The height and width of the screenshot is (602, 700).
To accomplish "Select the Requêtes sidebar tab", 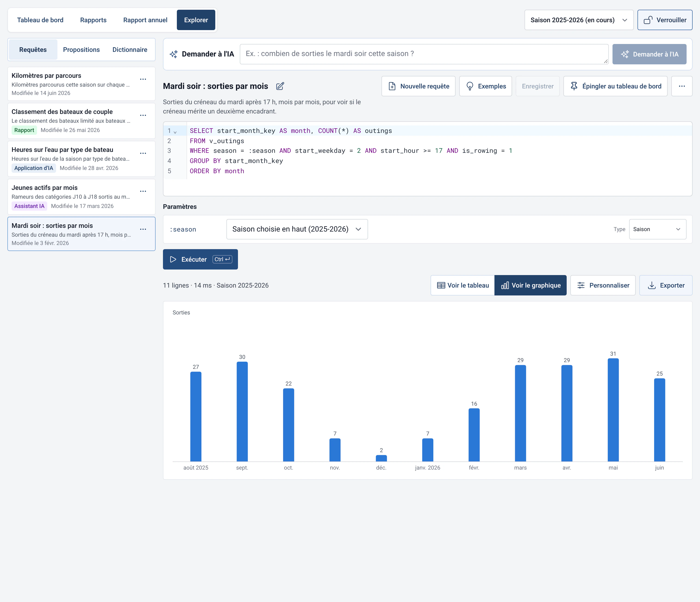I will coord(33,50).
